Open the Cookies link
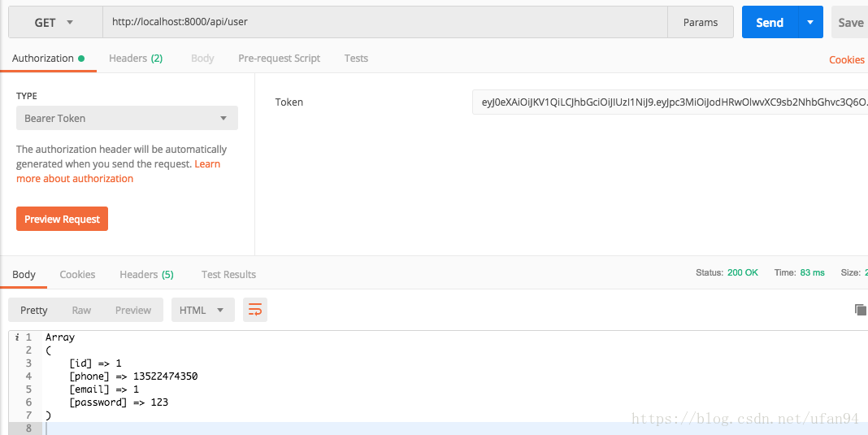 (x=846, y=60)
